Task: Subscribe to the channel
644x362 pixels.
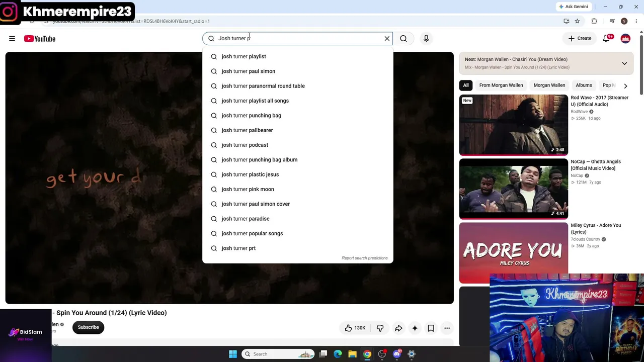Action: click(88, 327)
